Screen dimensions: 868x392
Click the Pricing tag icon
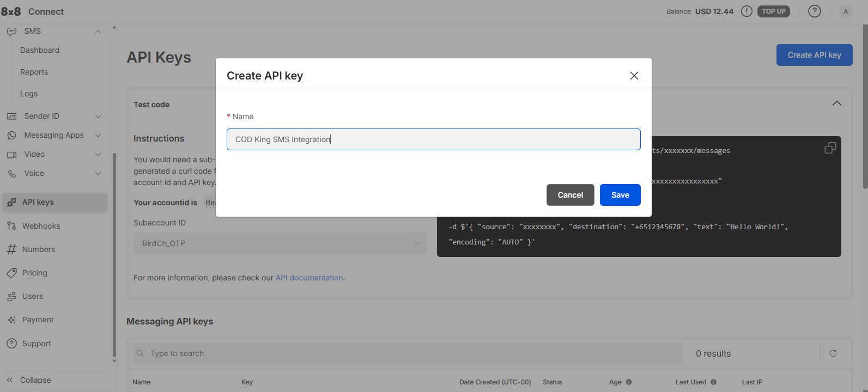(x=11, y=273)
